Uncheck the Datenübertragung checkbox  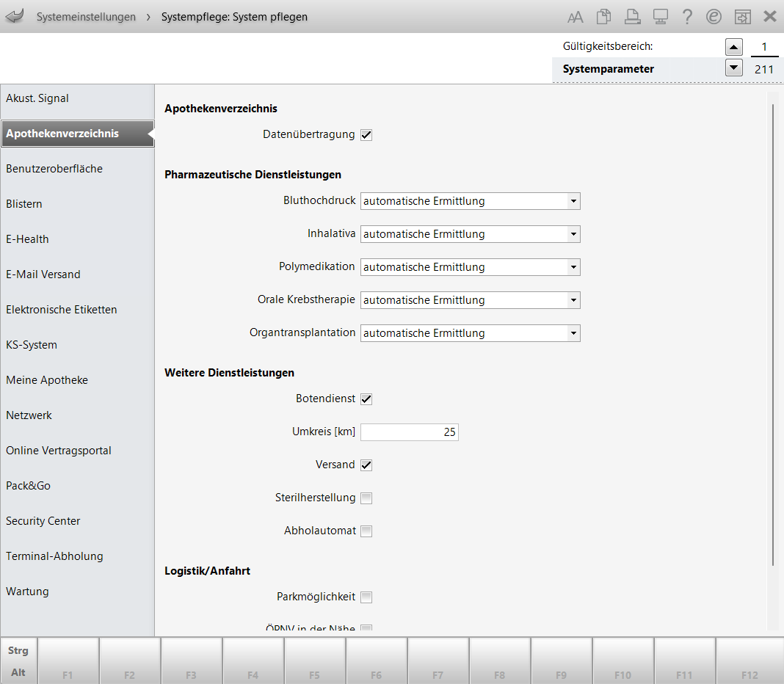[366, 135]
